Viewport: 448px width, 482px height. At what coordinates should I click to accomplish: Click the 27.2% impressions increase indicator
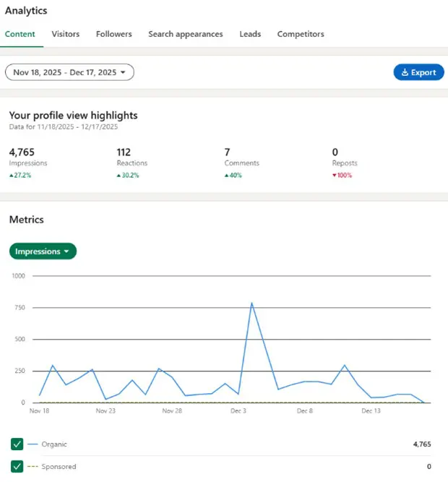click(20, 175)
